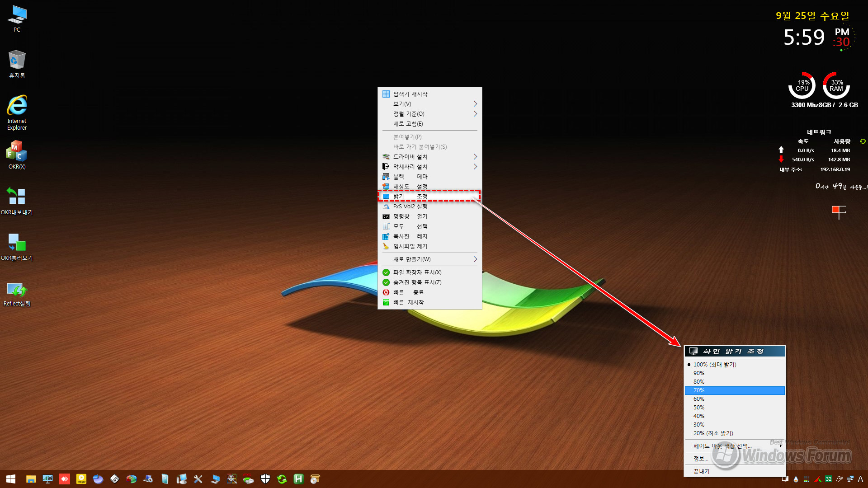868x488 pixels.
Task: Select the 50% brightness option
Action: 735,408
